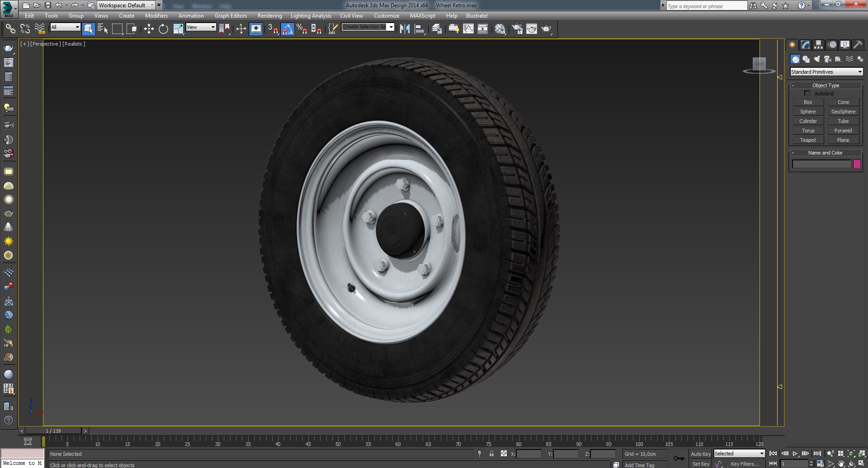This screenshot has height=468, width=868.
Task: Activate the Bind to Space Warp tool
Action: pos(40,29)
